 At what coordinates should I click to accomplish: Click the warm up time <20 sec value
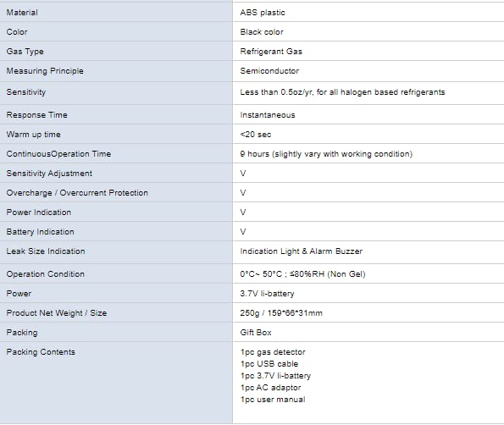[256, 135]
